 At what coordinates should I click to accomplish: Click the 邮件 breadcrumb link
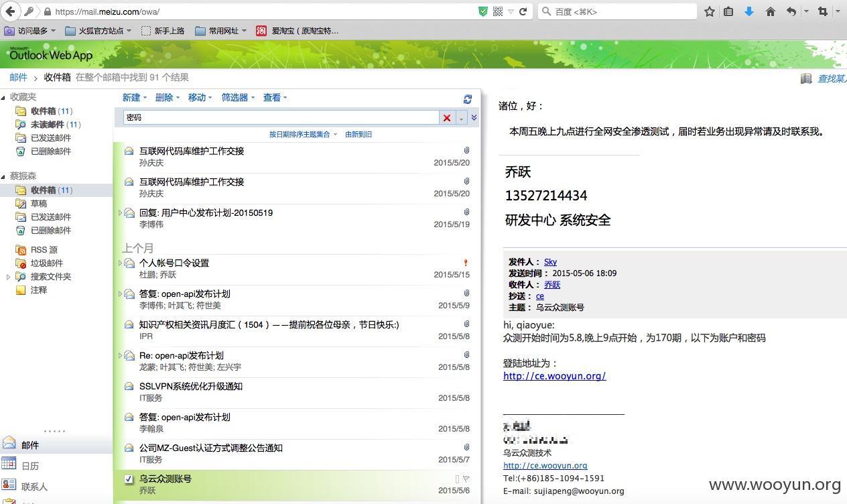(18, 78)
